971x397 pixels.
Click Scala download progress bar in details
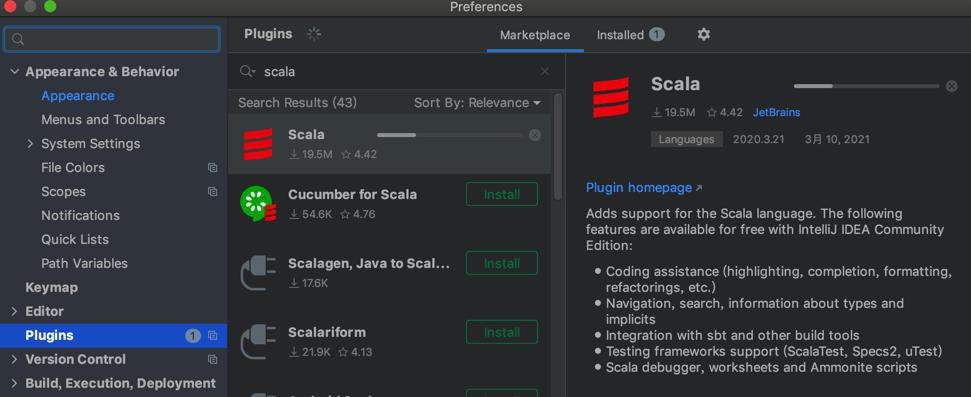pyautogui.click(x=867, y=86)
